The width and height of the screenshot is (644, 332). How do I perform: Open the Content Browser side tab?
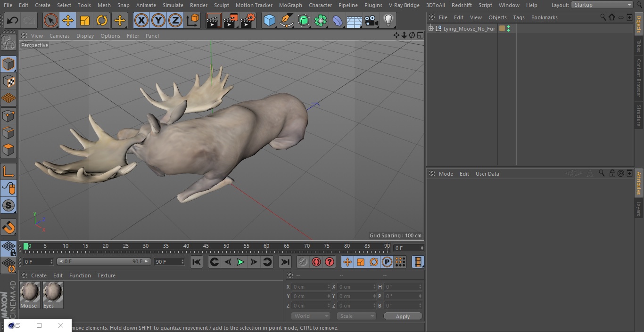[639, 78]
